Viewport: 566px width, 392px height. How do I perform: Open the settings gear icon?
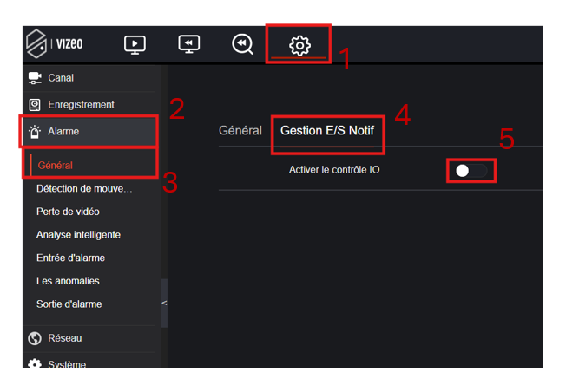click(299, 45)
